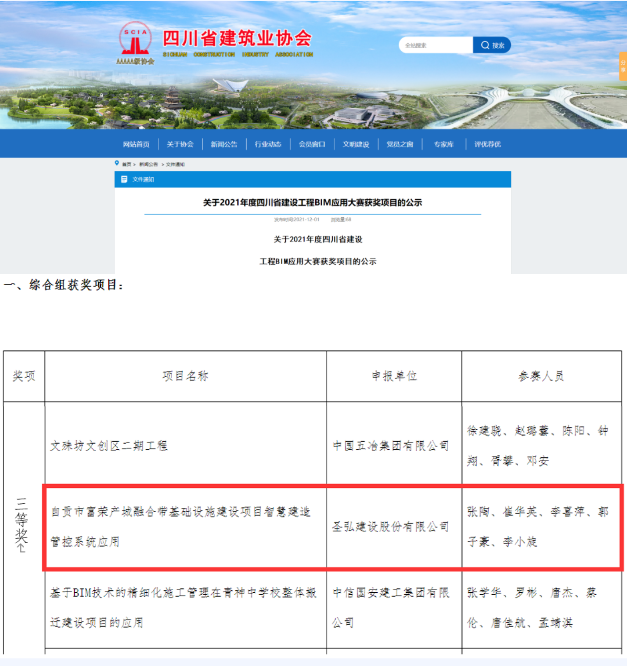Go to 新闻公告 in the navigation bar
The width and height of the screenshot is (627, 666).
224,144
